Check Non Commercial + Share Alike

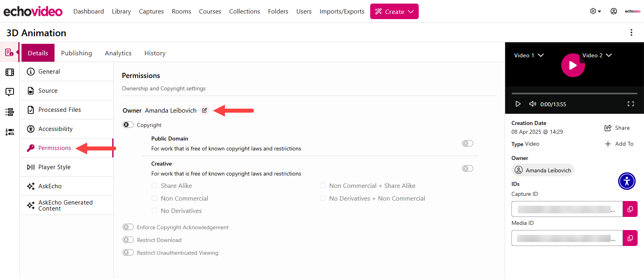click(x=323, y=185)
